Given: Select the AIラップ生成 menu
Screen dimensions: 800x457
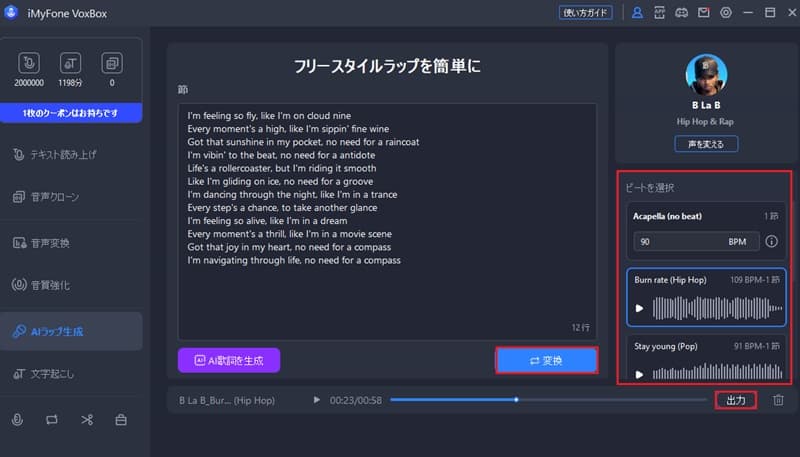Looking at the screenshot, I should click(x=71, y=332).
